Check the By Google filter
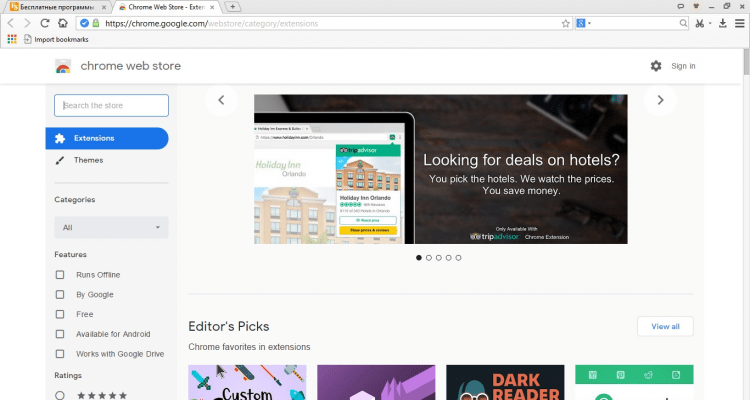Image resolution: width=750 pixels, height=400 pixels. point(60,295)
